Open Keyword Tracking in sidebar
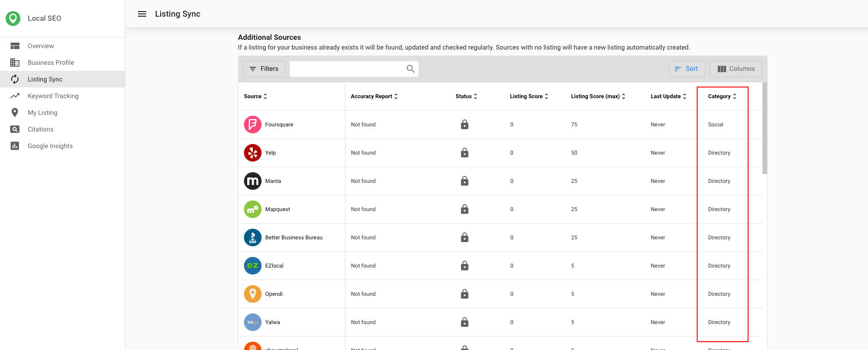Screen dimensions: 868x350 [53, 96]
